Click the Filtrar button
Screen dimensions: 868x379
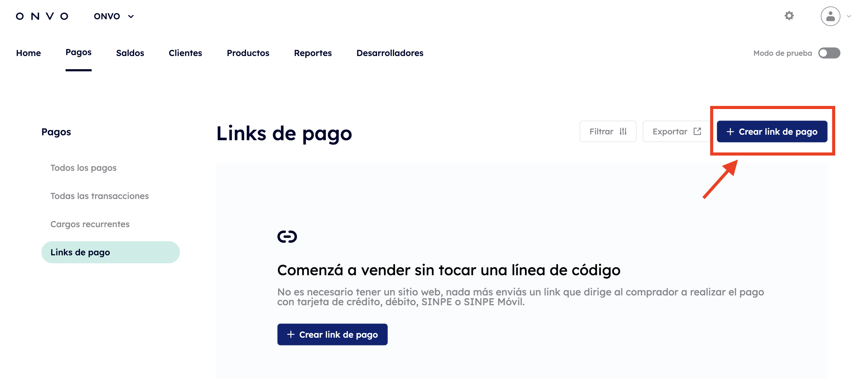click(608, 131)
